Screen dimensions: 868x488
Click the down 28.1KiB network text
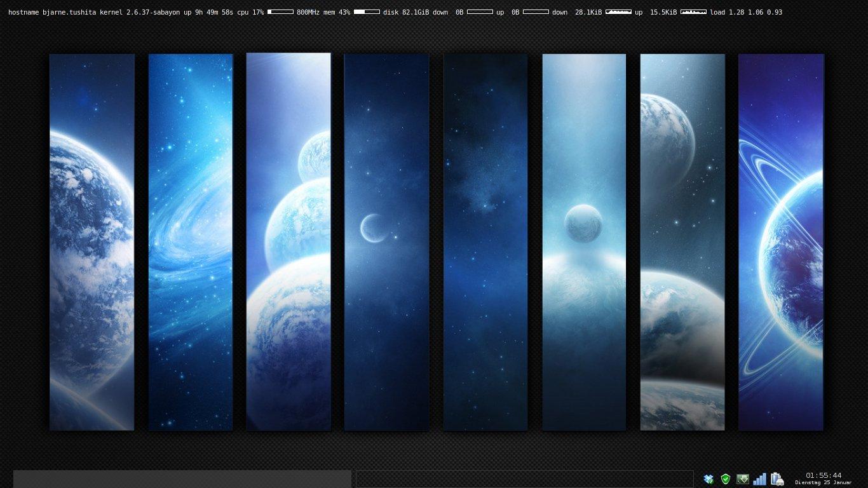pos(577,12)
